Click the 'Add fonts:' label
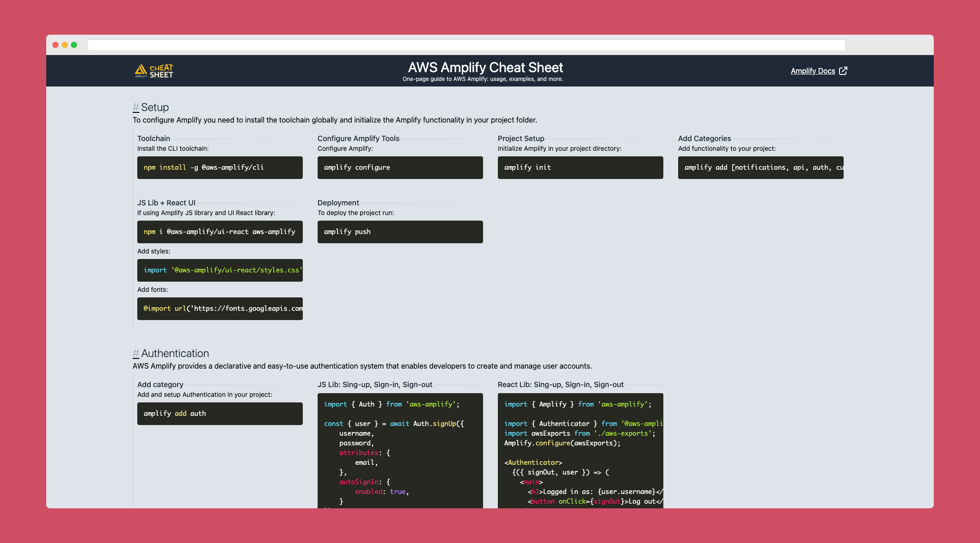The image size is (980, 543). (153, 290)
